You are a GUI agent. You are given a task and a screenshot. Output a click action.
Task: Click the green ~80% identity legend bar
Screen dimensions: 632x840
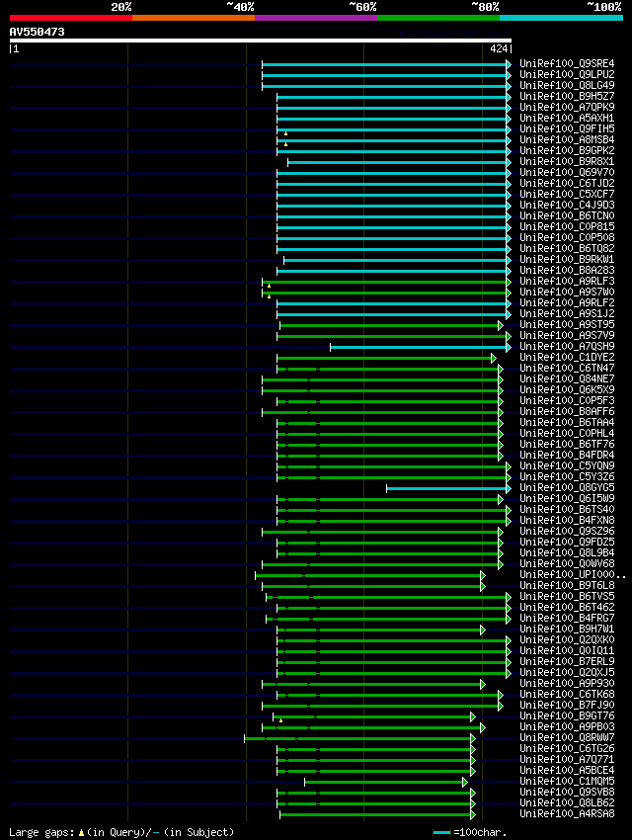point(438,18)
